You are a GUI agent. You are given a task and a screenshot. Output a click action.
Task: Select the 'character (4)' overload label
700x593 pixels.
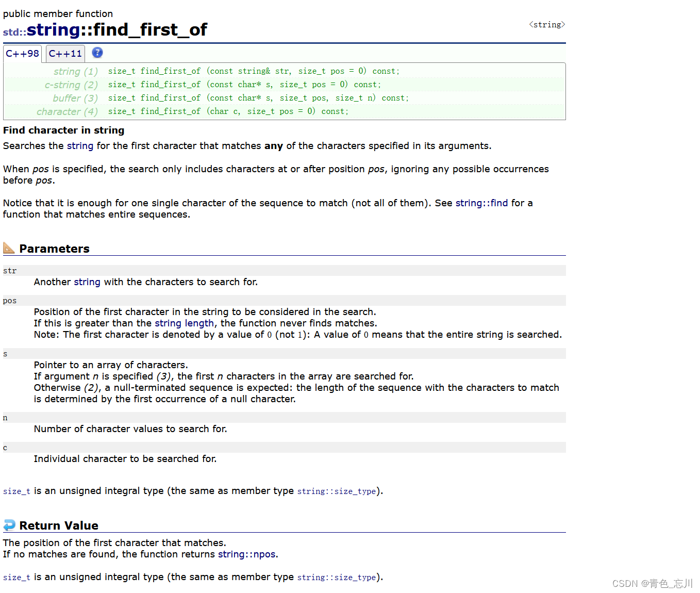click(67, 111)
